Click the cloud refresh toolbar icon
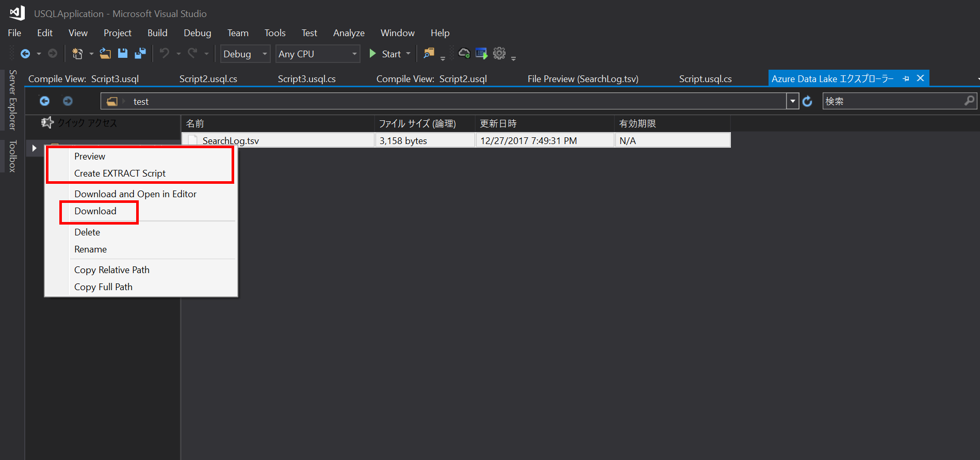The image size is (980, 460). 464,54
